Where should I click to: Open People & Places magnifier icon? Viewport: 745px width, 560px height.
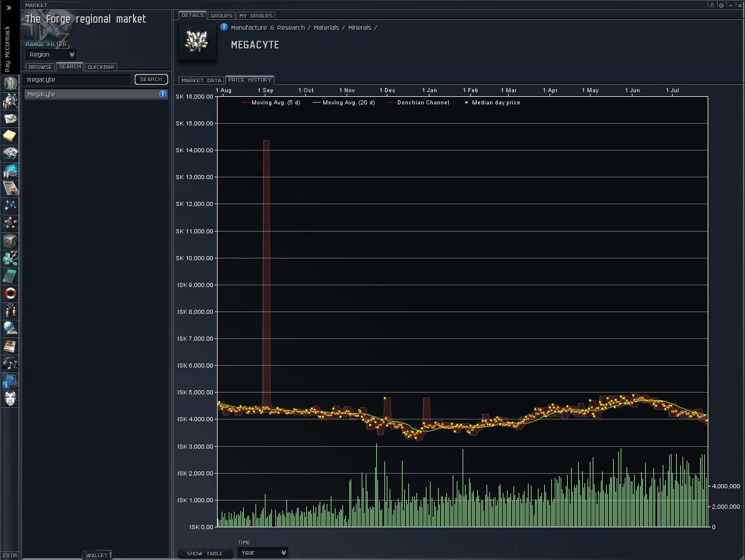point(10,101)
